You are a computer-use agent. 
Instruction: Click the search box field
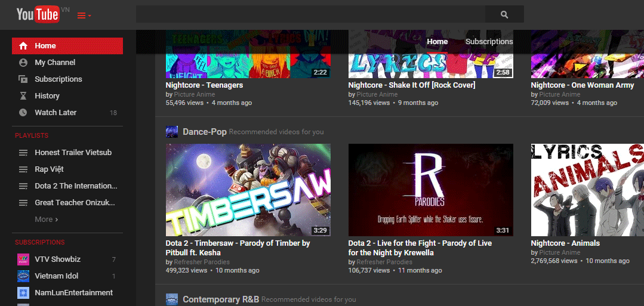310,14
